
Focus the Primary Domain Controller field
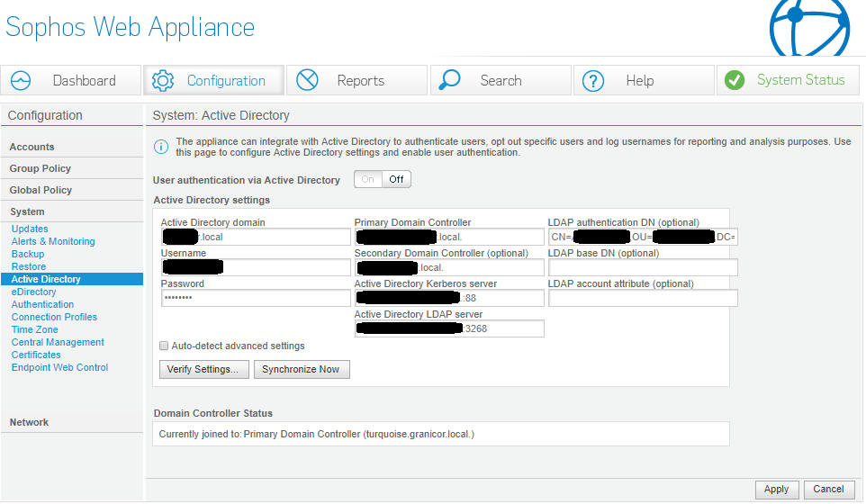pos(449,237)
